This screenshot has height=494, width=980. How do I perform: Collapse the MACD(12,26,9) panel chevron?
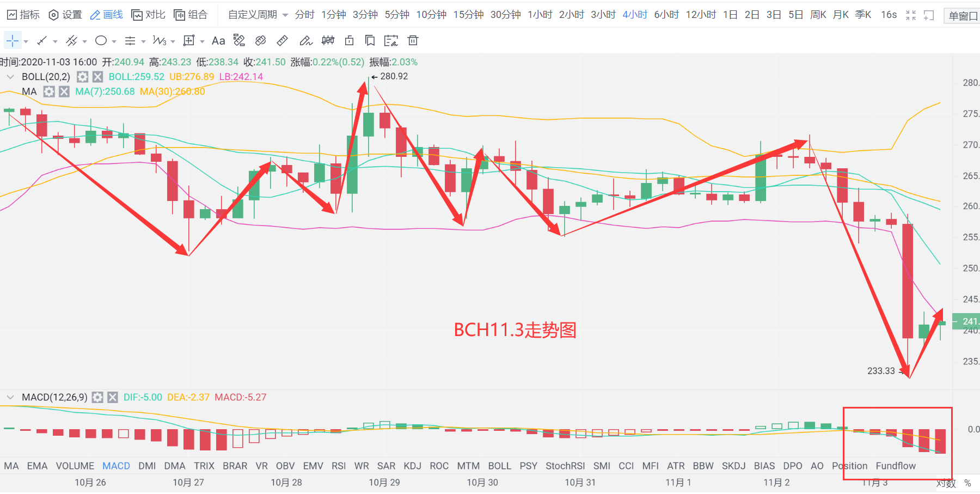[10, 398]
